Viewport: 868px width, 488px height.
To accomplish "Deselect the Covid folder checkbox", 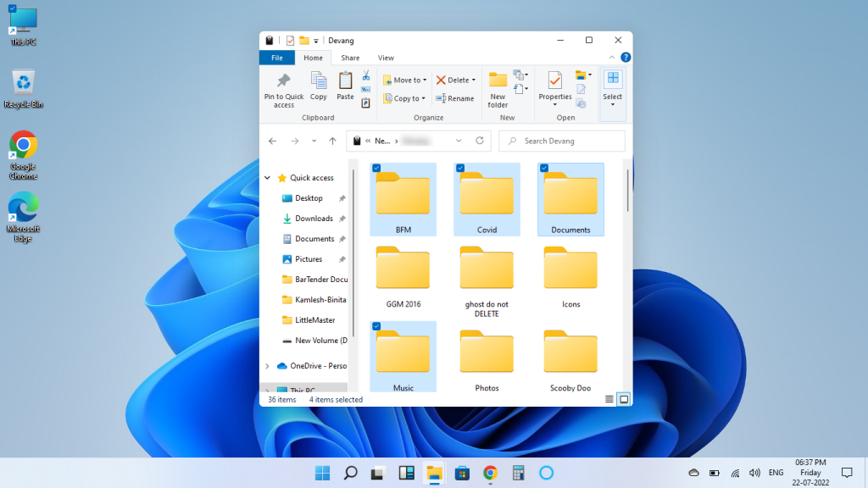I will (461, 168).
